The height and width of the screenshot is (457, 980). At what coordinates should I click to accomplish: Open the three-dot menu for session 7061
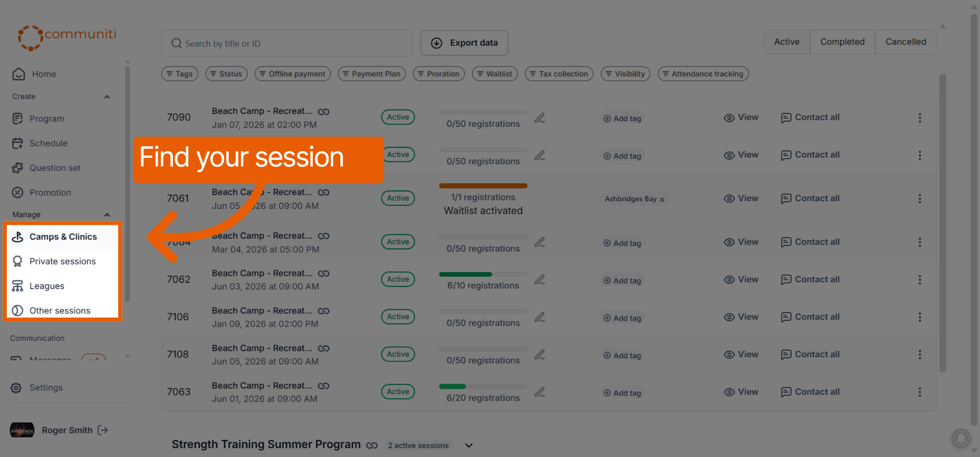coord(920,199)
